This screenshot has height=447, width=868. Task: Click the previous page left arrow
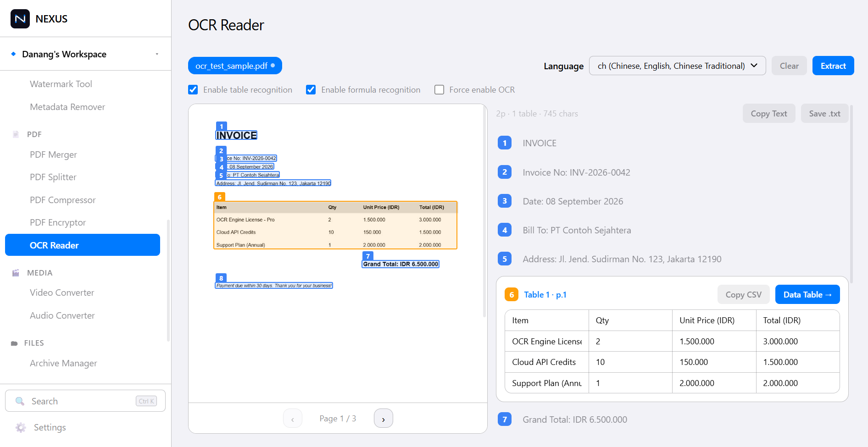293,418
